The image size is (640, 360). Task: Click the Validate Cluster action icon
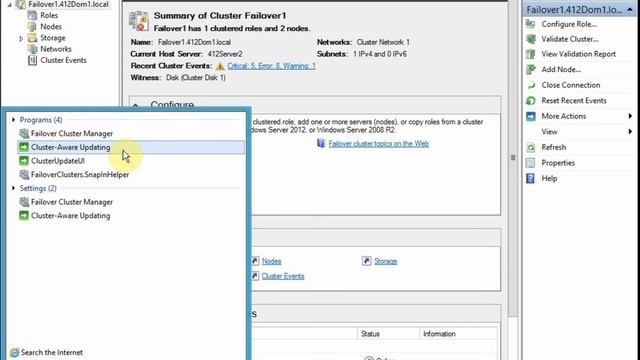point(531,39)
